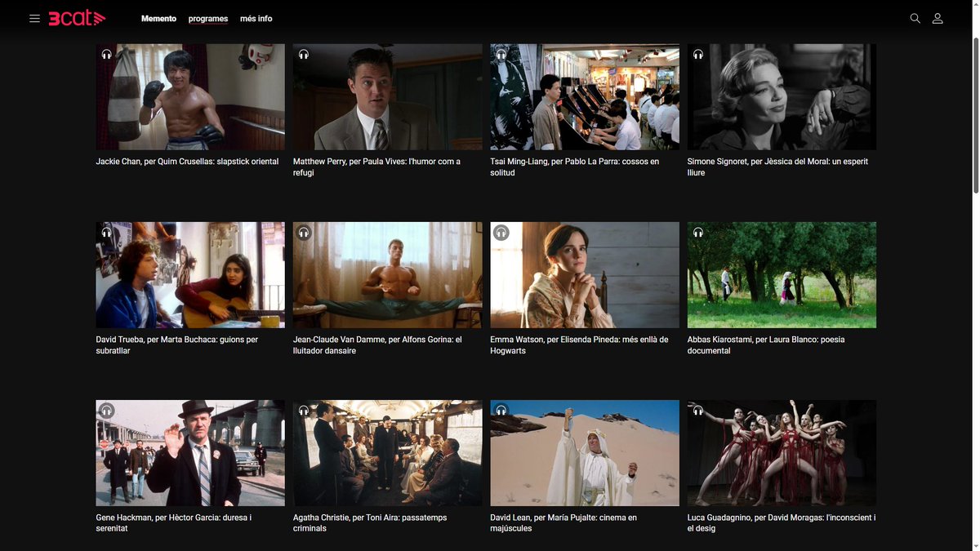This screenshot has height=551, width=980.
Task: Open David Lean cinema en majúscules link
Action: pyautogui.click(x=563, y=523)
